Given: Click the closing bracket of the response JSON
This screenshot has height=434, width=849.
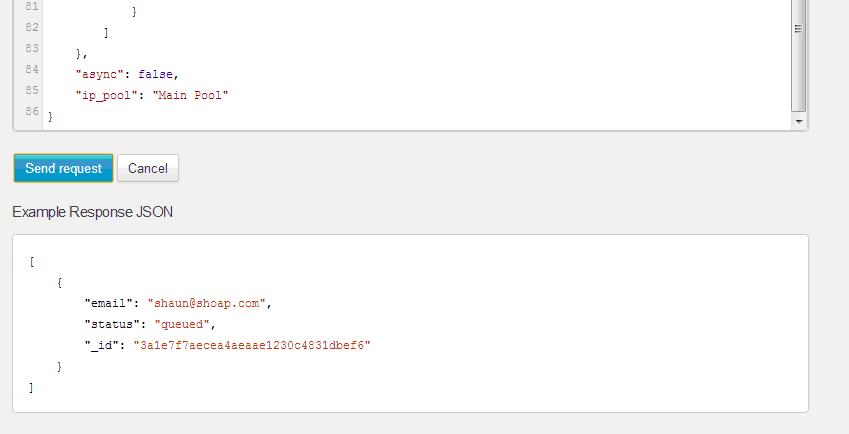Looking at the screenshot, I should click(x=31, y=387).
